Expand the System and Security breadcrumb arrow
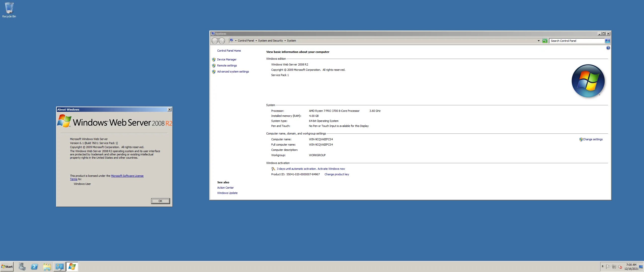This screenshot has width=644, height=272. (285, 41)
